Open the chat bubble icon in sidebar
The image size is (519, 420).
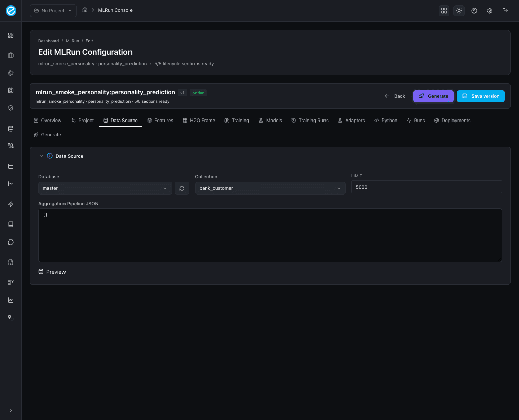(x=10, y=242)
